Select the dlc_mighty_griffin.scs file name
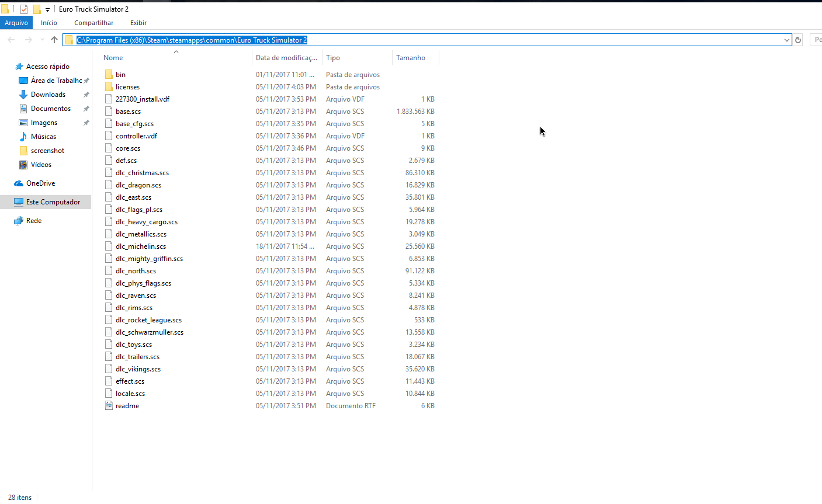This screenshot has width=822, height=504. [149, 258]
